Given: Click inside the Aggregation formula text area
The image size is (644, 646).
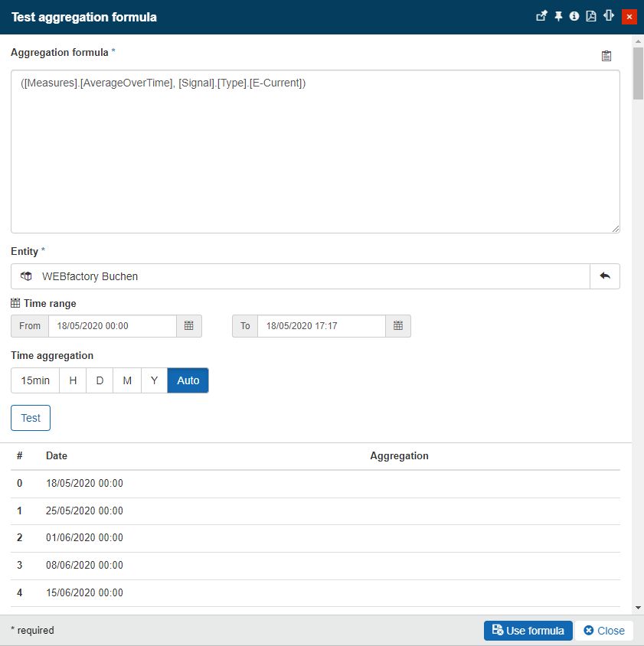Looking at the screenshot, I should coord(315,152).
